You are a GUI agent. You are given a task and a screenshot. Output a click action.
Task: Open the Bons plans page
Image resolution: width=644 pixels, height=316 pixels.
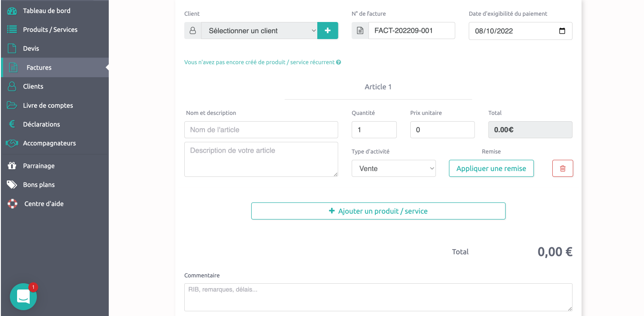tap(39, 184)
